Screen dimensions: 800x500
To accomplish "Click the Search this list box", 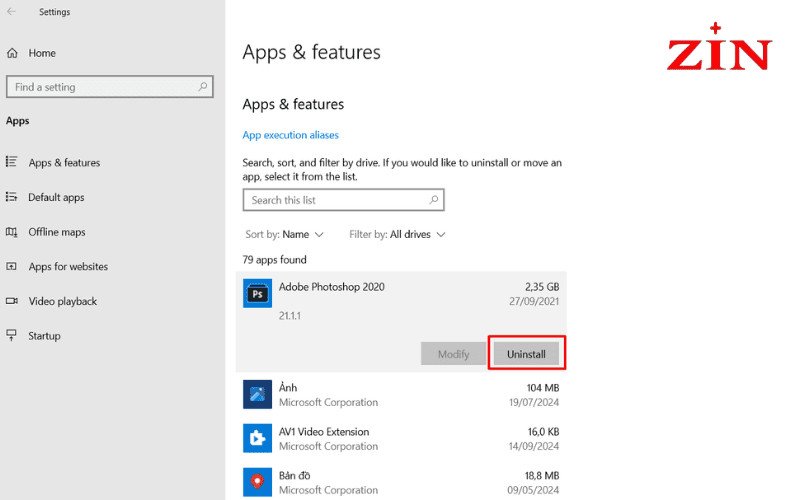I will pyautogui.click(x=343, y=200).
